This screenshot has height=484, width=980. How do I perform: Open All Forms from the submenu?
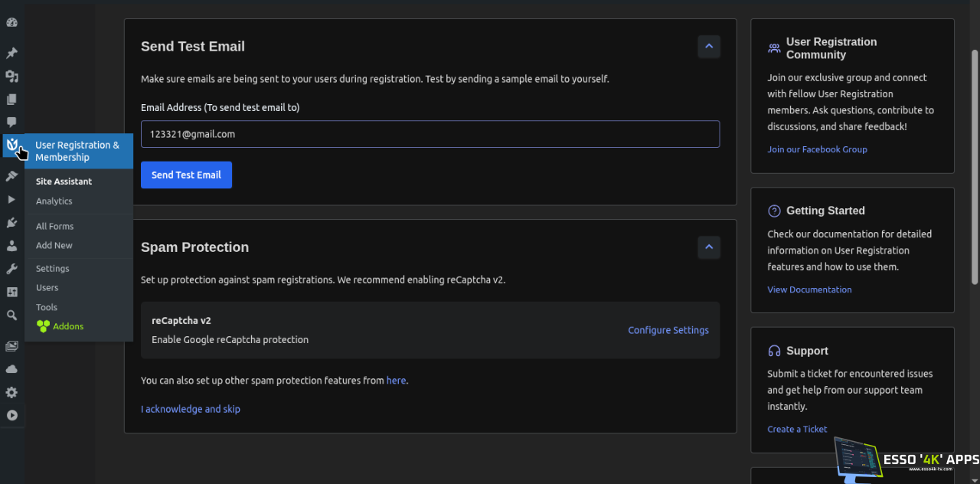(54, 227)
